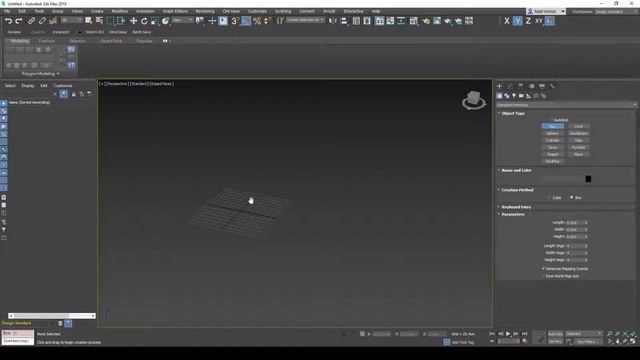This screenshot has height=360, width=640.
Task: Click the Mirror tool icon
Action: point(333,21)
